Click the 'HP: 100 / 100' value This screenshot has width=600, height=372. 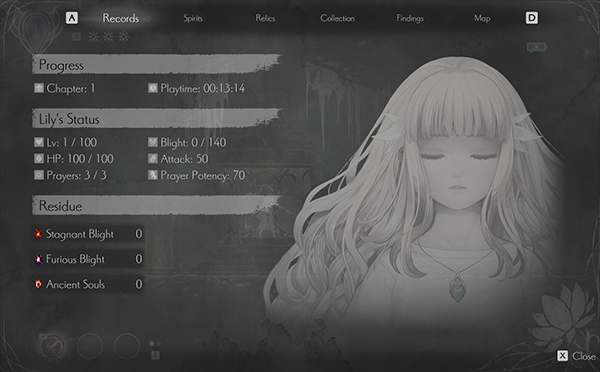point(80,158)
